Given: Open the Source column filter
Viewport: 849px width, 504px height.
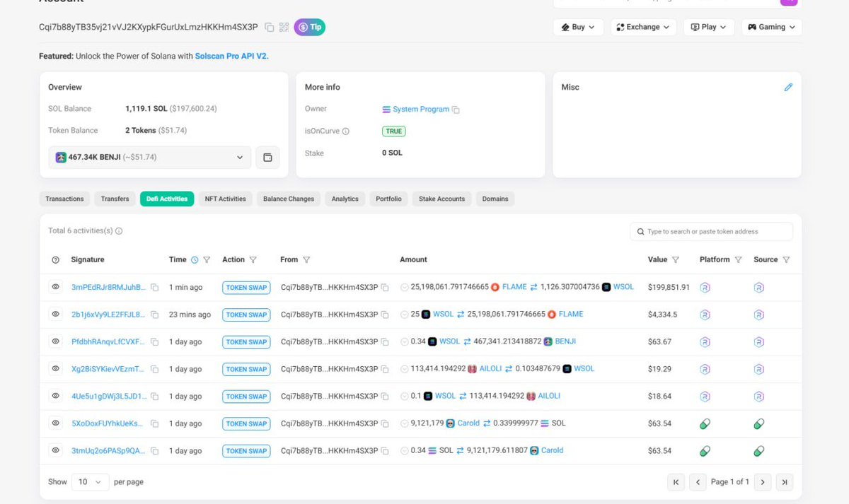Looking at the screenshot, I should pos(786,260).
